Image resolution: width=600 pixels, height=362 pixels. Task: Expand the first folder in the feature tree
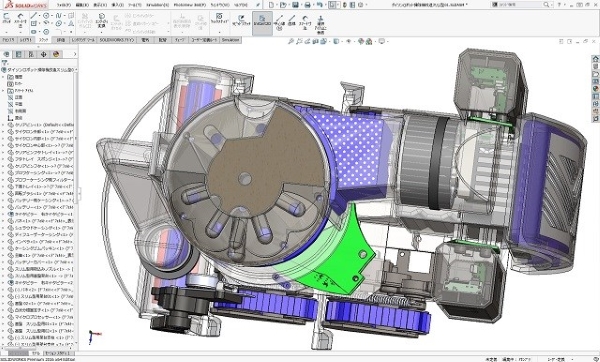tap(3, 77)
